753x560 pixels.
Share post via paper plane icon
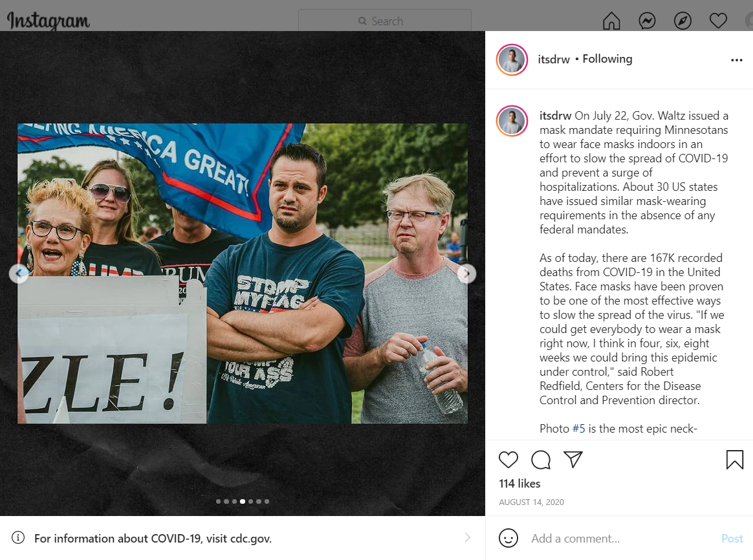click(573, 459)
